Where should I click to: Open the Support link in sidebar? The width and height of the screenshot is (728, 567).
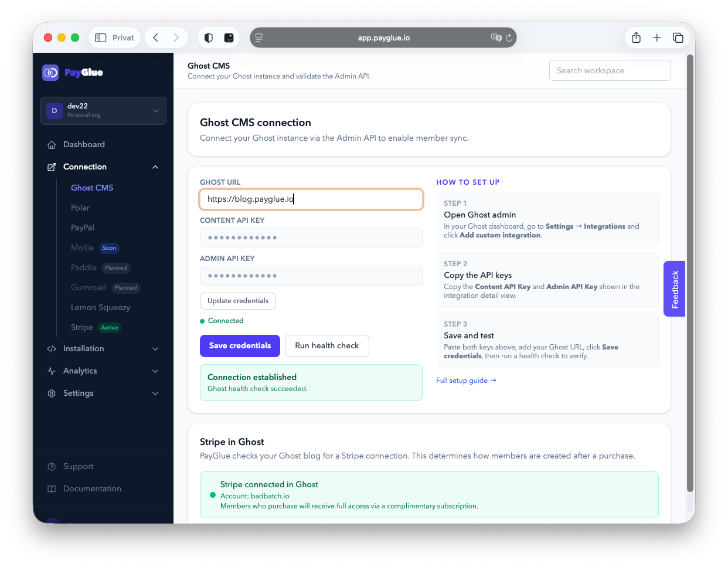click(79, 467)
